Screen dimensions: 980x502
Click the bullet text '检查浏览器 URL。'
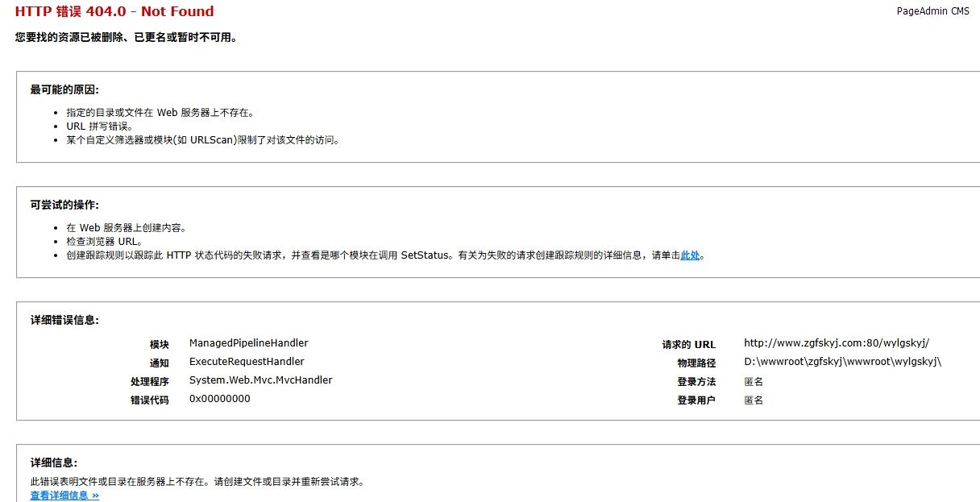point(105,242)
